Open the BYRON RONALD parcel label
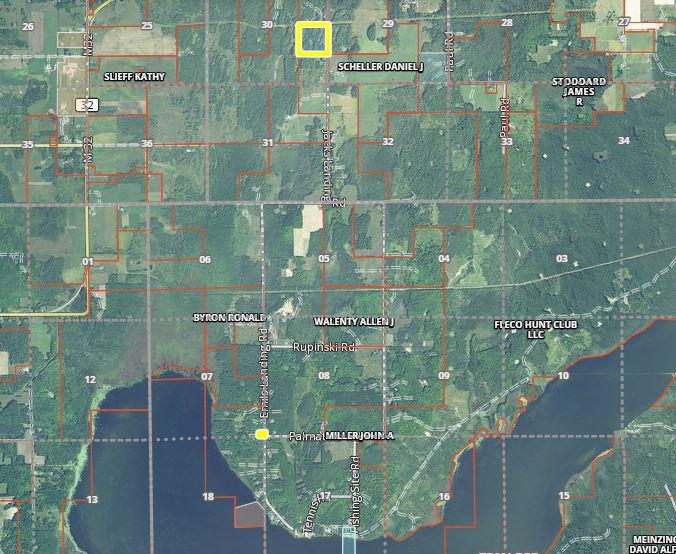The height and width of the screenshot is (554, 676). [229, 317]
